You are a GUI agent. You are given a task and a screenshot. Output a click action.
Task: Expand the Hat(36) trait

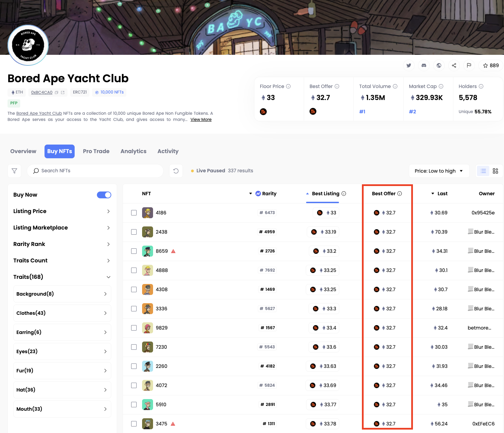point(62,390)
